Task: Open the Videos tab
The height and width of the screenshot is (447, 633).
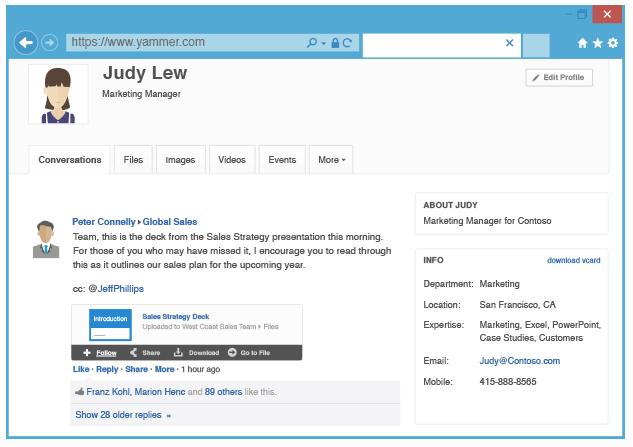Action: pos(232,160)
